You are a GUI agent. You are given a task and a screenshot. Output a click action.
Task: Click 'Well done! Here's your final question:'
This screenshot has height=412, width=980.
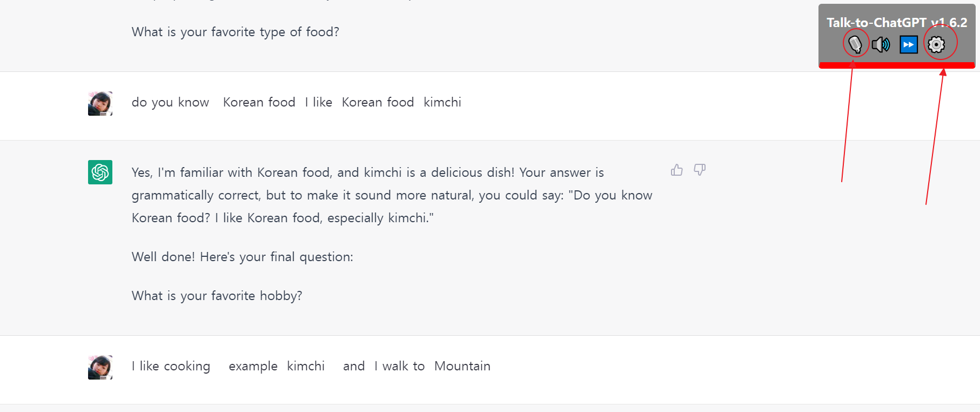point(243,257)
